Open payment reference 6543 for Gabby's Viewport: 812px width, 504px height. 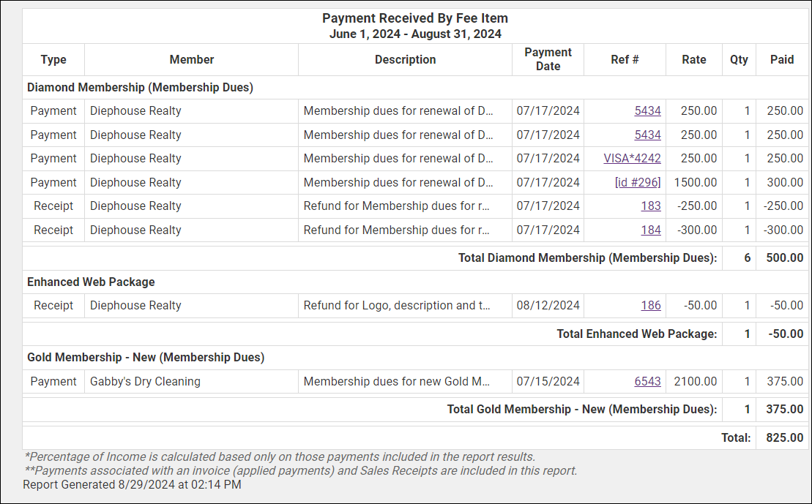[647, 382]
